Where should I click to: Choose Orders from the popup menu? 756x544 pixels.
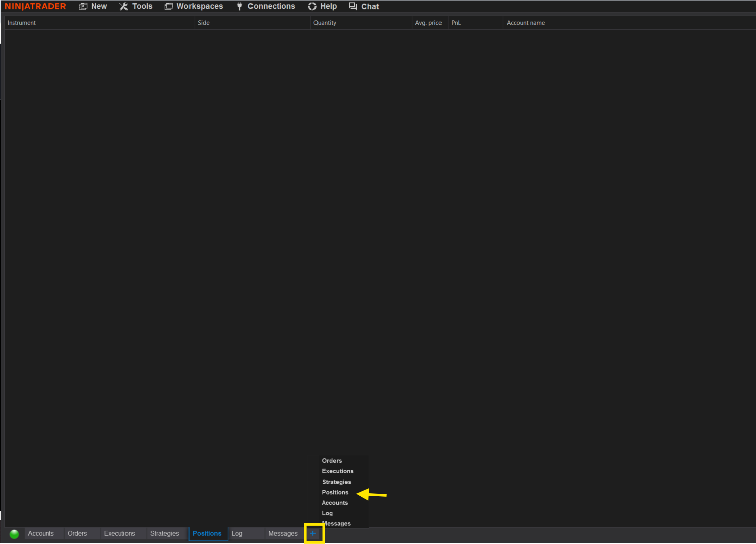tap(338, 461)
